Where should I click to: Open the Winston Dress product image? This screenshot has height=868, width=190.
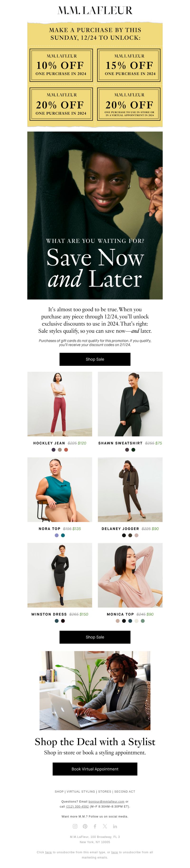pyautogui.click(x=60, y=575)
